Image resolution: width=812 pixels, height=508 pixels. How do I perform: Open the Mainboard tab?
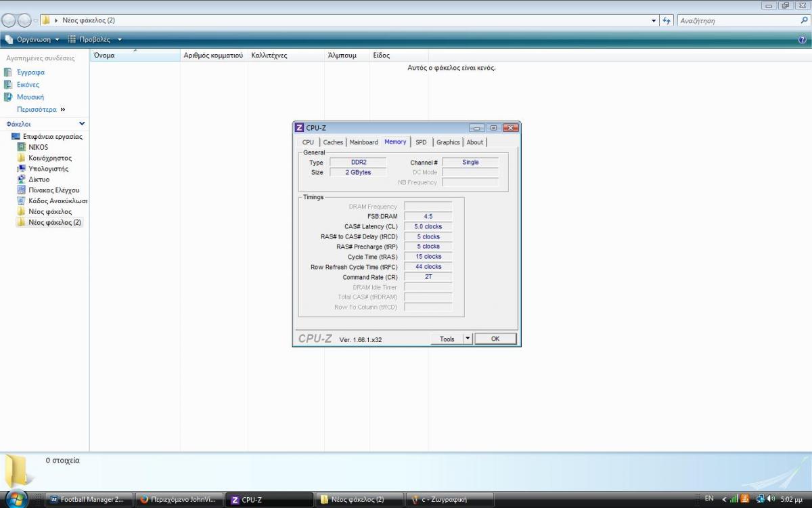point(364,142)
